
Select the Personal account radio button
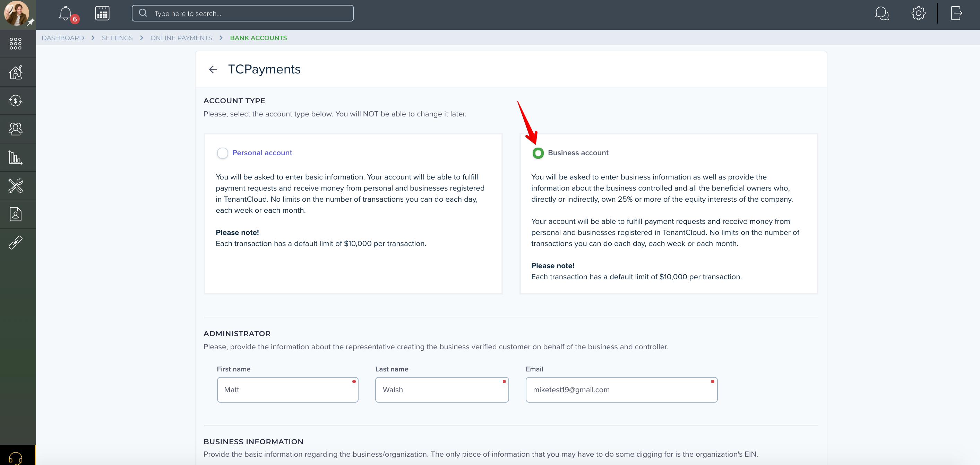click(x=223, y=153)
